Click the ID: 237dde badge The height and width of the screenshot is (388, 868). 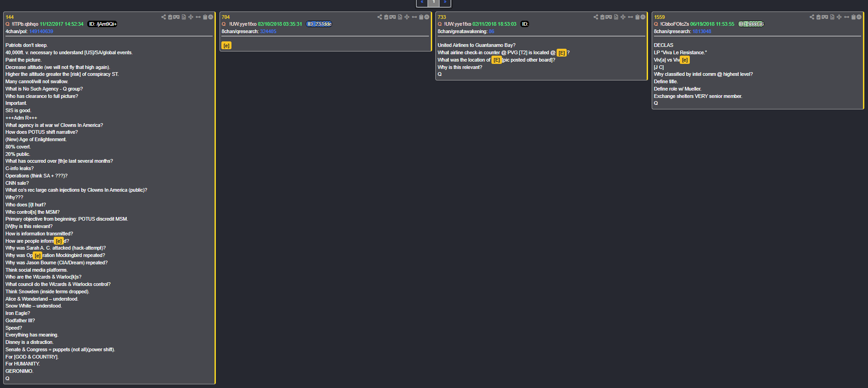click(319, 24)
